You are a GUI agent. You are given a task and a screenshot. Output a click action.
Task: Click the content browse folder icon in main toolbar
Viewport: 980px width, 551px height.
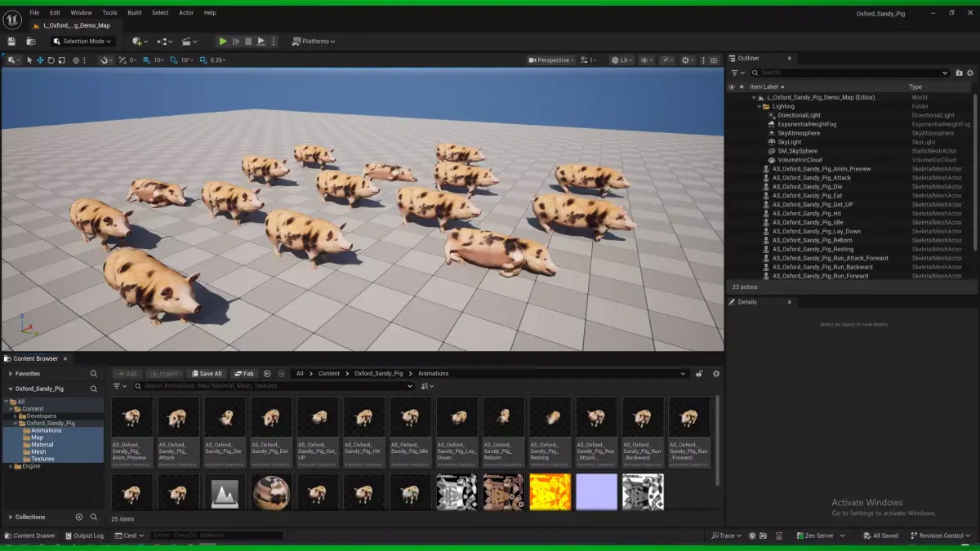(x=31, y=42)
